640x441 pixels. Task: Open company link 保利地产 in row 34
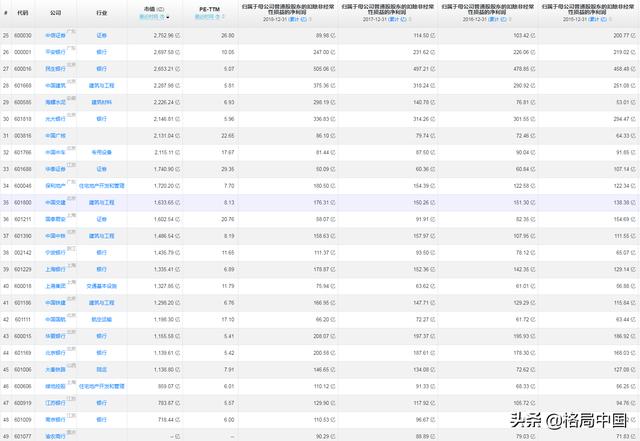tap(55, 186)
